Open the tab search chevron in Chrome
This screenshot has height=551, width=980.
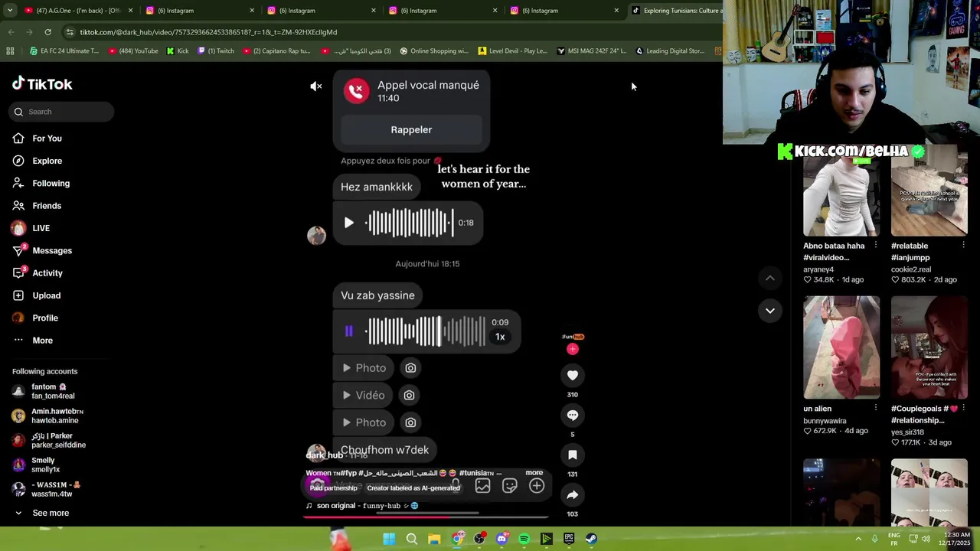(x=10, y=11)
